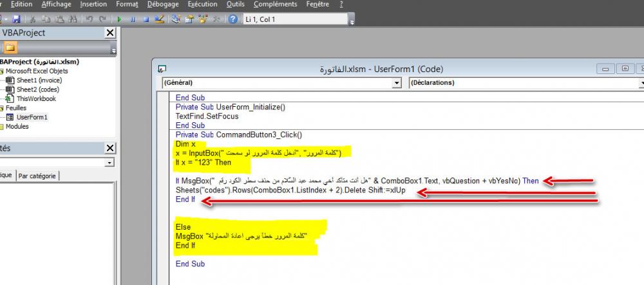The height and width of the screenshot is (285, 644).
Task: Click the Save icon in the toolbar
Action: pos(16,19)
